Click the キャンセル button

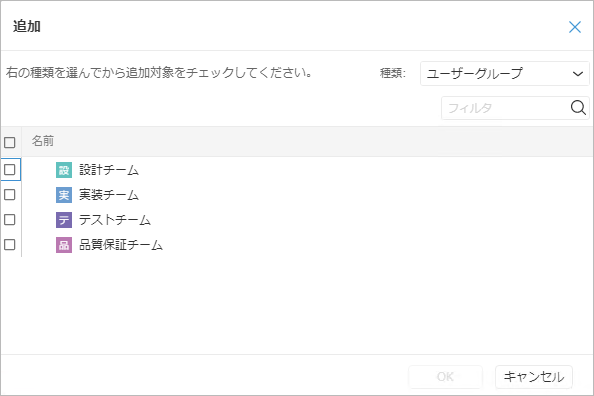click(x=534, y=377)
